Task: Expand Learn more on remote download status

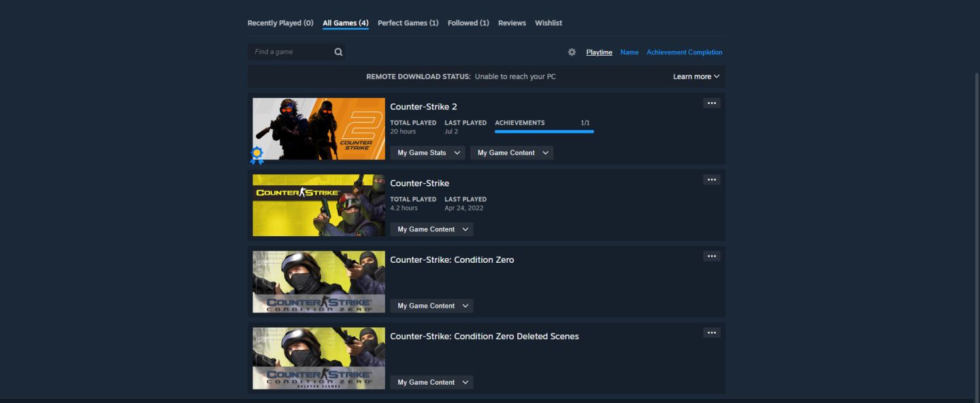Action: [696, 76]
